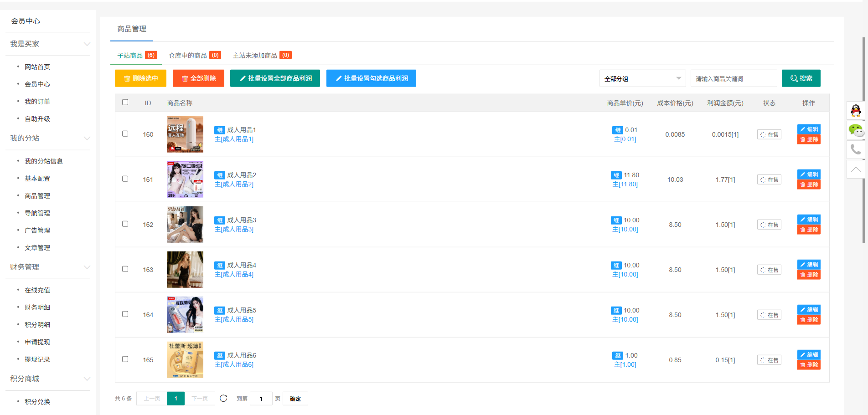Switch to the 主站未添加商品 tab
This screenshot has width=868, height=415.
click(x=262, y=56)
